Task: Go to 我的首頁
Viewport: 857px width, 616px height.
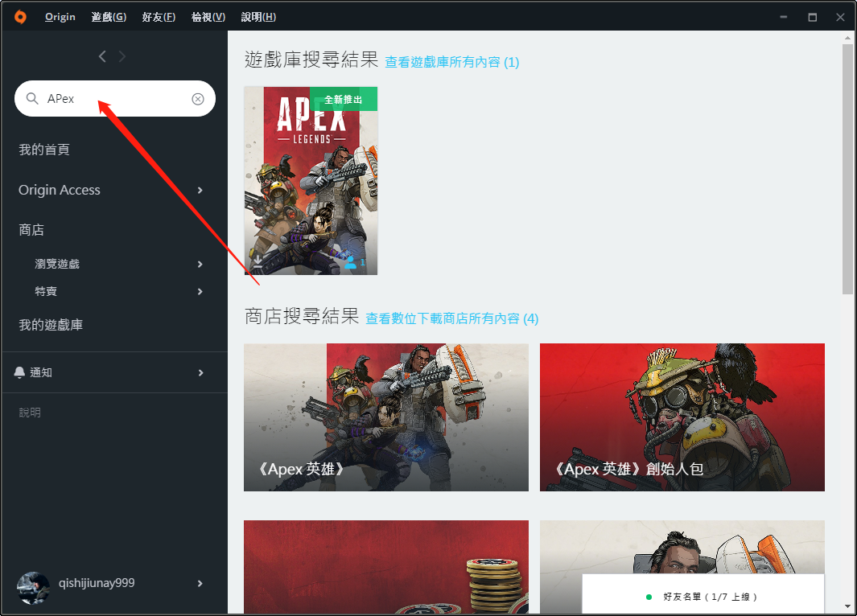Action: click(44, 150)
